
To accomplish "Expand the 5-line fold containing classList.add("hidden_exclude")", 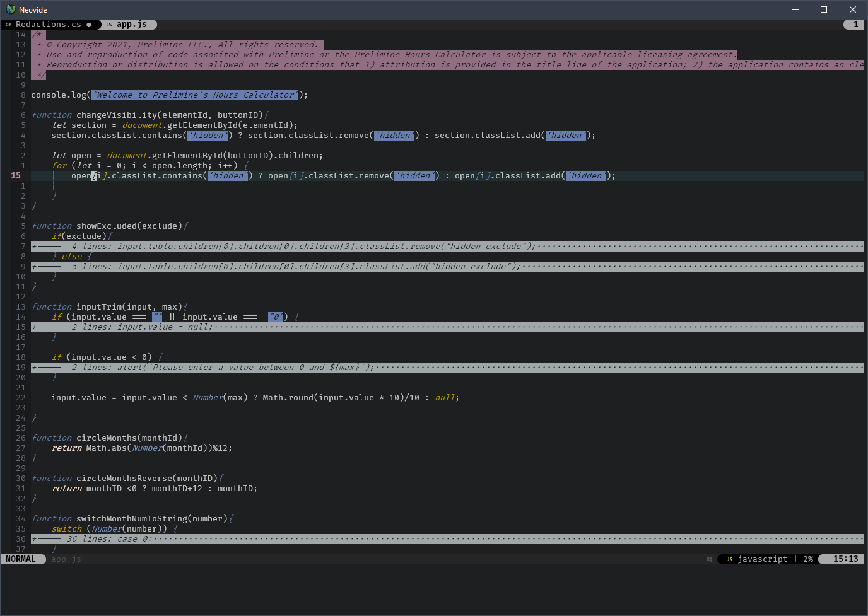I will [x=447, y=267].
